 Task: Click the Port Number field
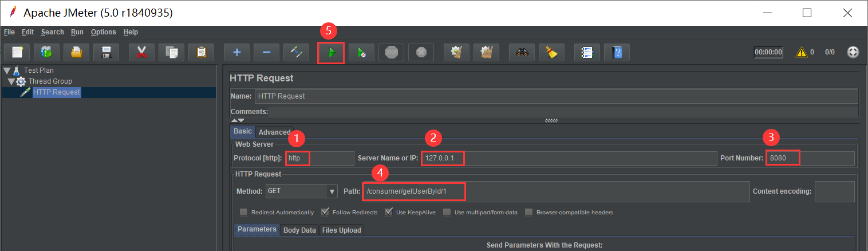coord(810,158)
